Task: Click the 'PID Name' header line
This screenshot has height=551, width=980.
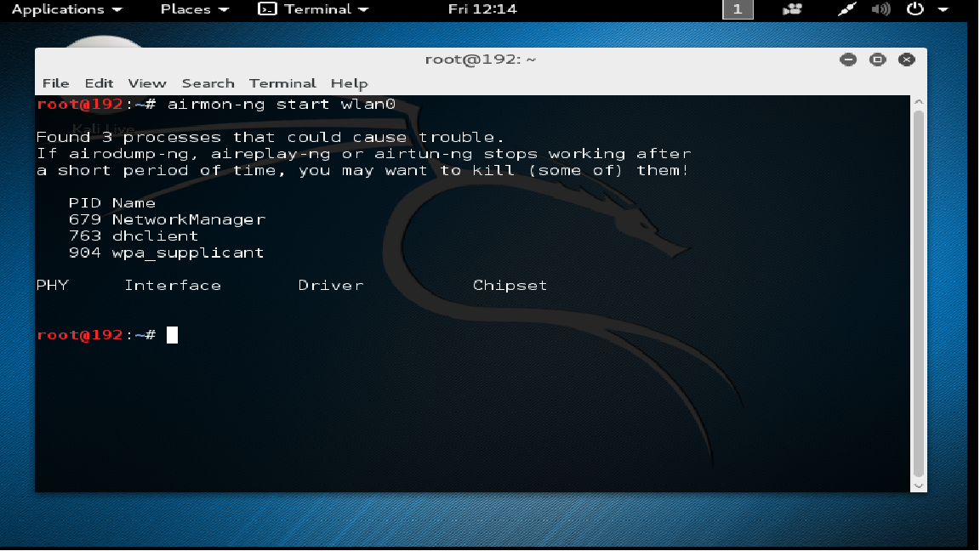Action: [112, 203]
